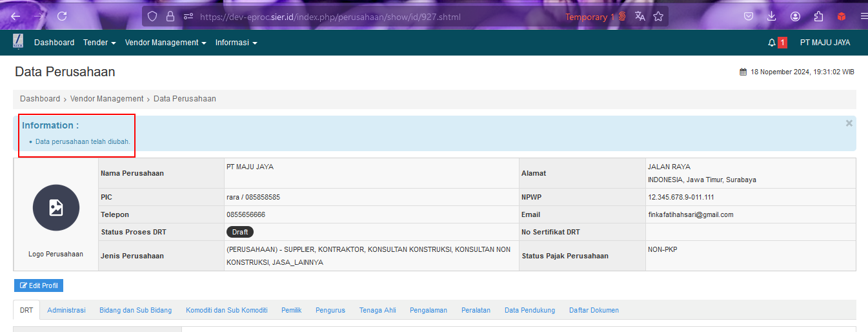Go to Dashboard via breadcrumb link
The height and width of the screenshot is (332, 868).
[x=40, y=99]
